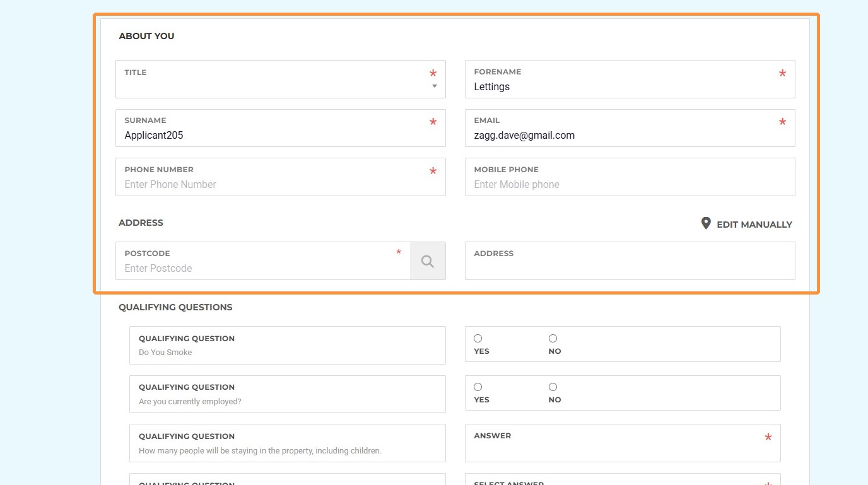Click the postcode search magnifier icon
The image size is (868, 485).
click(428, 261)
